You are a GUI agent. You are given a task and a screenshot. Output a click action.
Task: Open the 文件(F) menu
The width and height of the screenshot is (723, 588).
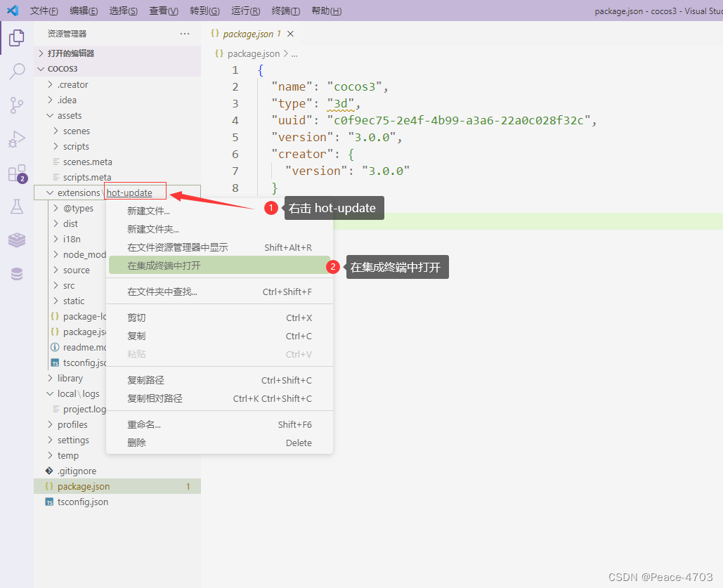[44, 11]
